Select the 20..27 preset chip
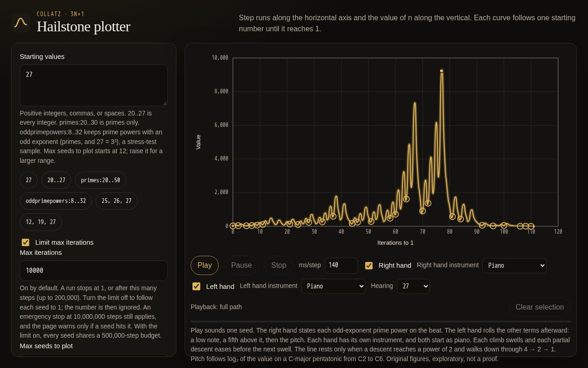Viewport: 588px width, 368px height. (56, 180)
